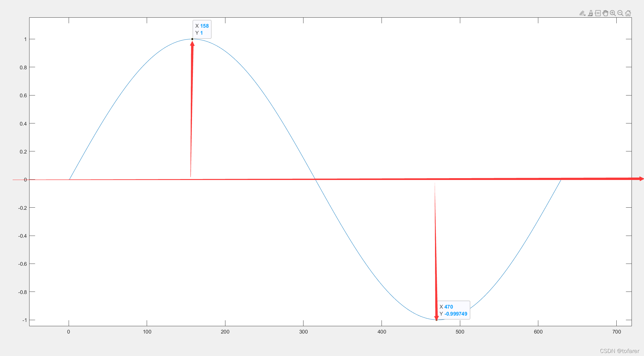Click the x-axis tick label 700
Screen dimensions: 644x356
pos(617,332)
